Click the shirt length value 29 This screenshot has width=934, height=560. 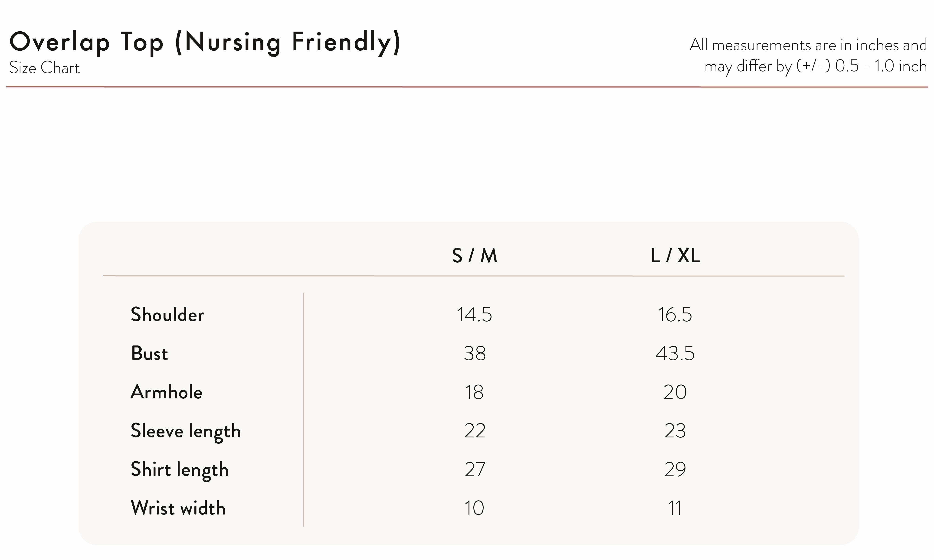pyautogui.click(x=675, y=470)
